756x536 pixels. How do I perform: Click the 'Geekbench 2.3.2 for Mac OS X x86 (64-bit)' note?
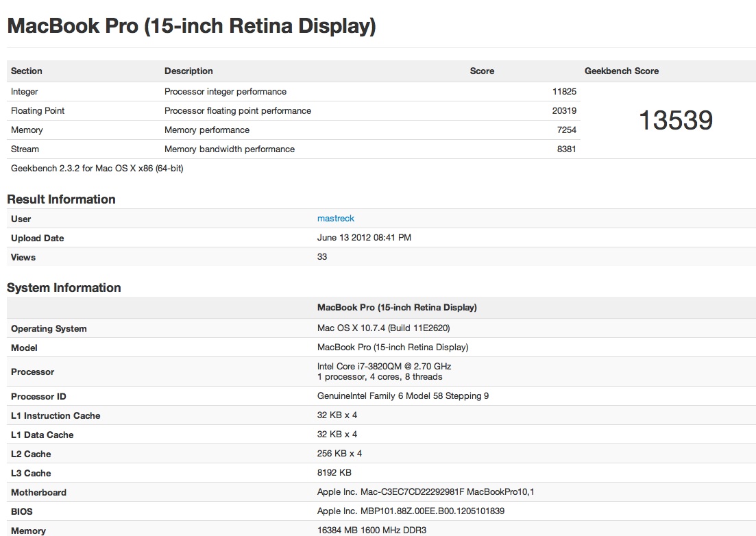tap(97, 168)
